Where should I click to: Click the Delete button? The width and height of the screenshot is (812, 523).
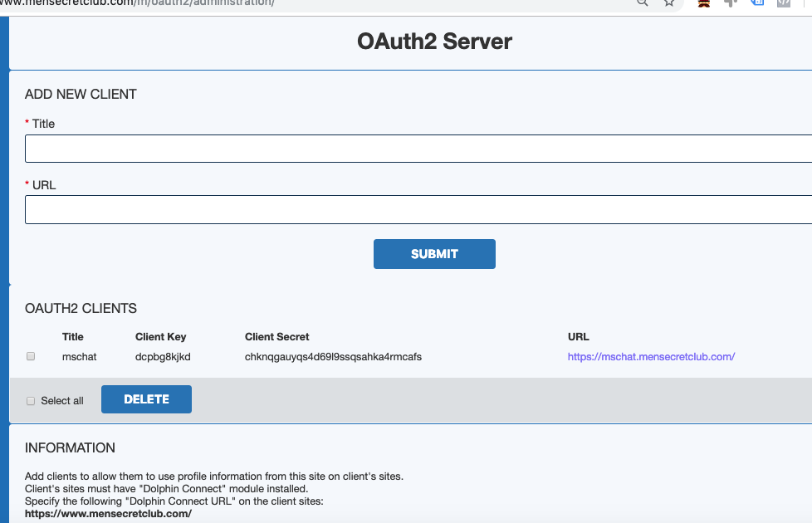(x=146, y=399)
